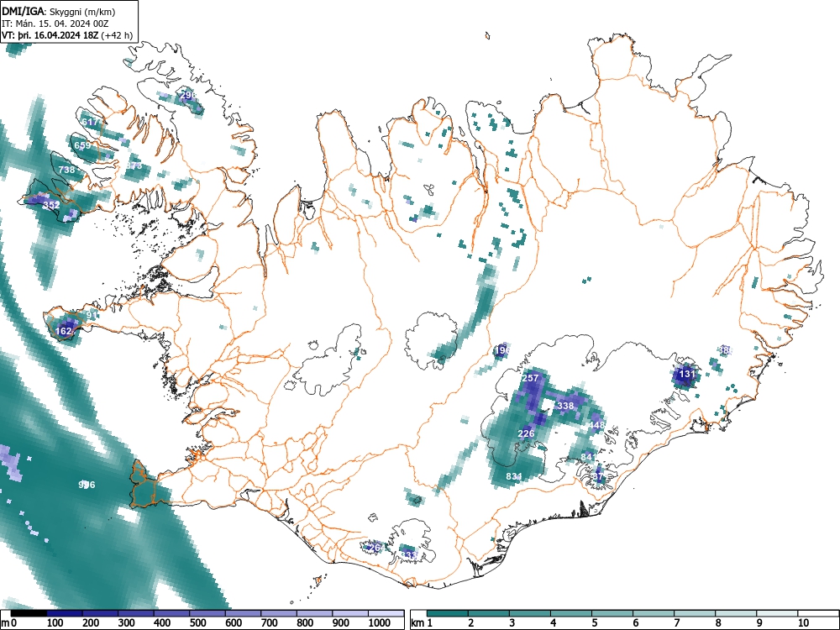The image size is (840, 630).
Task: Click the medium teal 5–6 km legend swatch
Action: [x=612, y=613]
